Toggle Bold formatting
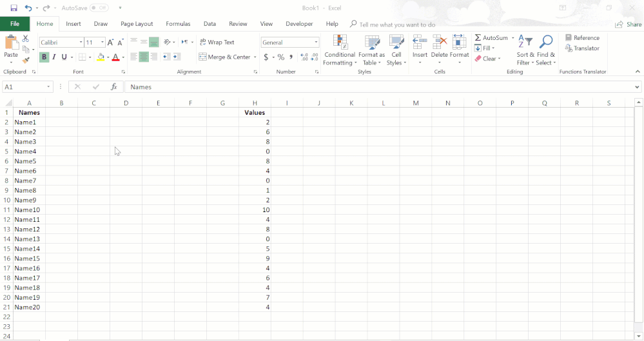The height and width of the screenshot is (341, 644). pos(44,57)
